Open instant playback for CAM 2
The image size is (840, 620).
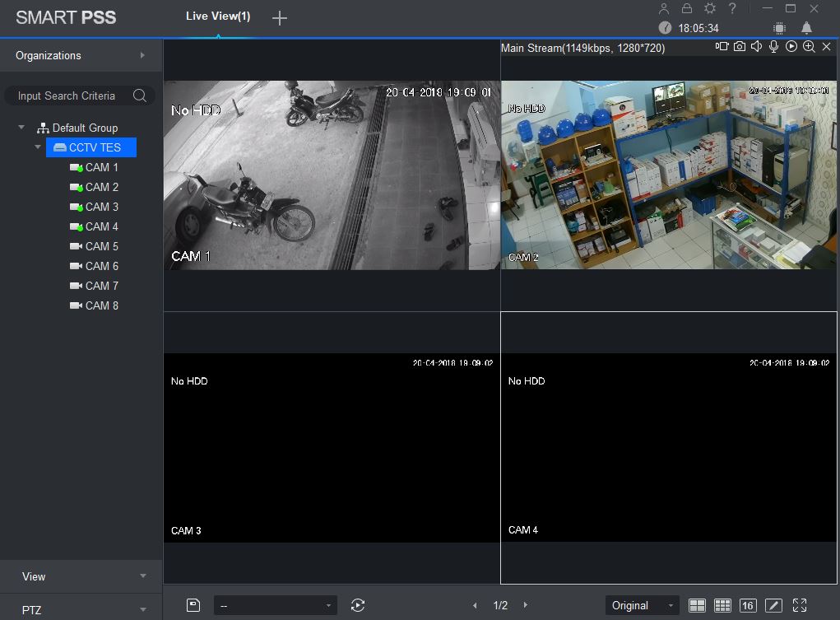(791, 47)
